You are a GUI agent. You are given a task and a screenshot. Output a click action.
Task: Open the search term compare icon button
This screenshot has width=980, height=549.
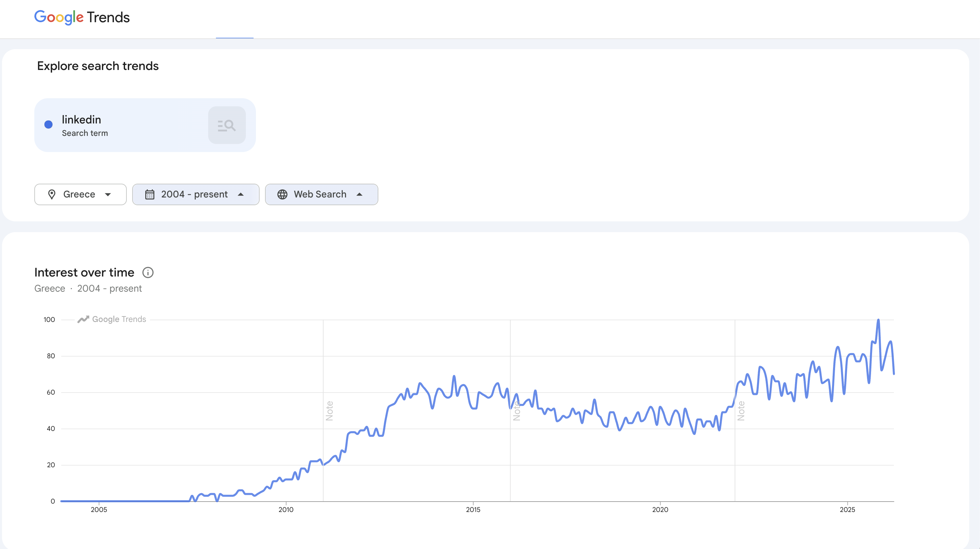[x=227, y=125]
